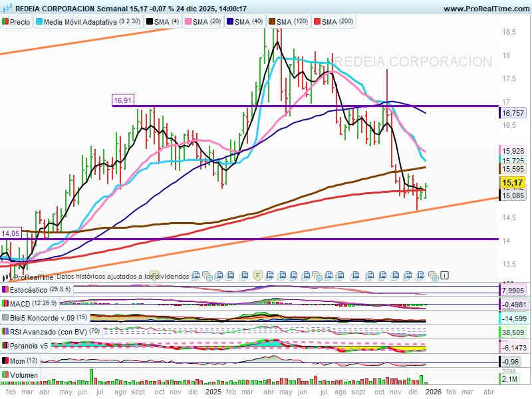This screenshot has width=532, height=399.
Task: Click the info 'i' icon after dividend markers
Action: click(445, 275)
